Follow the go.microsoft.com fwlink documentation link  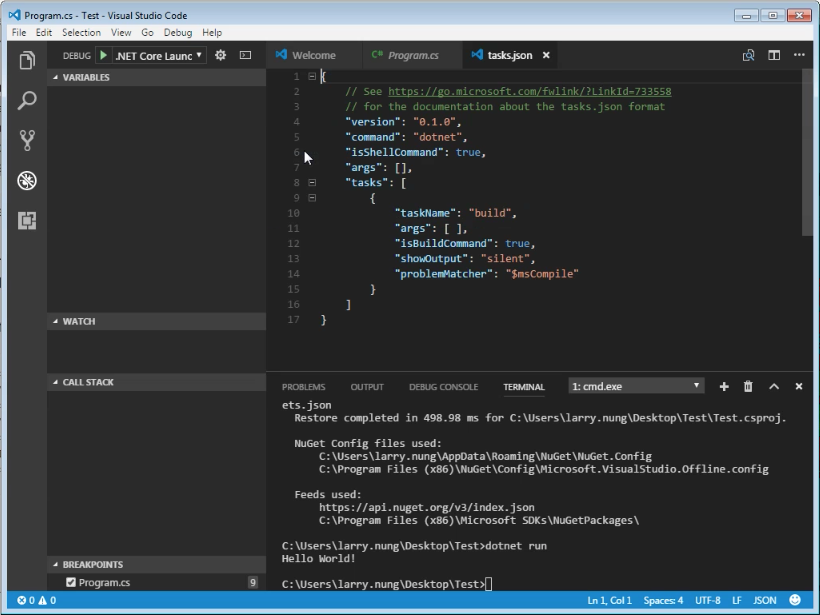[x=530, y=92]
